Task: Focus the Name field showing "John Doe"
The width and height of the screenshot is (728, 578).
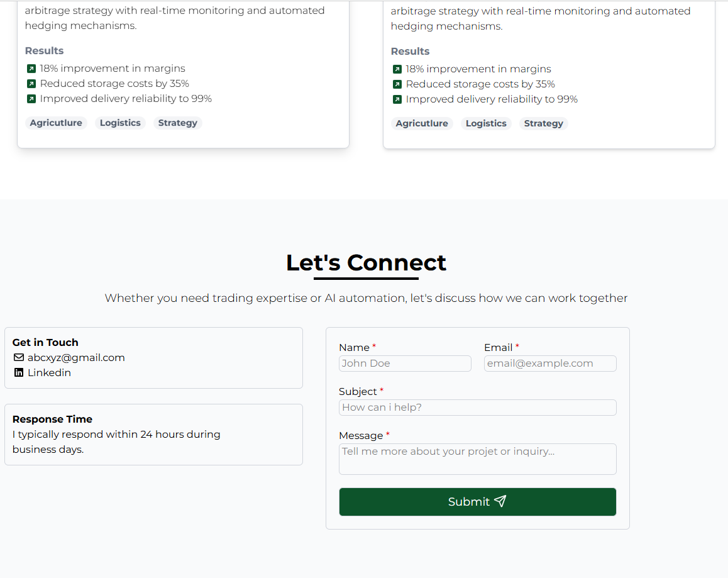Action: 405,364
